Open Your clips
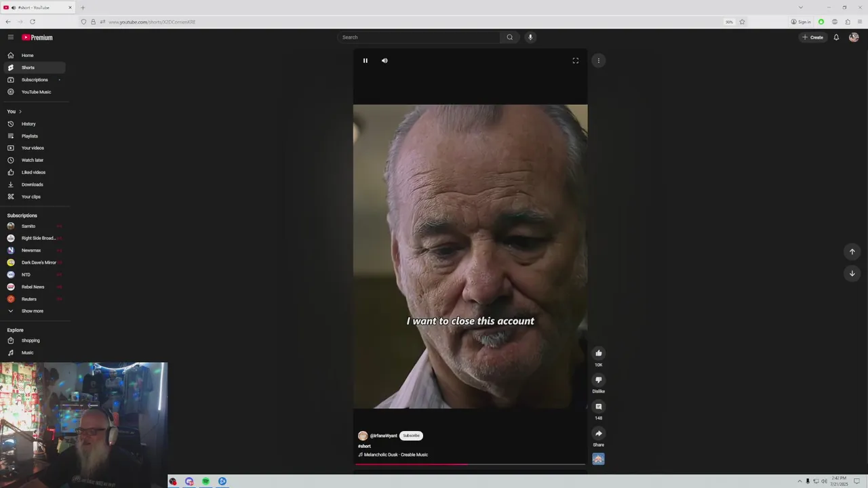 coord(34,197)
